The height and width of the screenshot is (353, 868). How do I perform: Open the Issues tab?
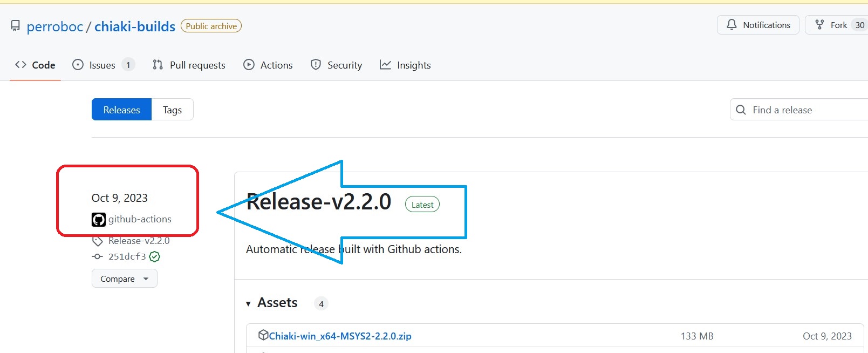[103, 65]
